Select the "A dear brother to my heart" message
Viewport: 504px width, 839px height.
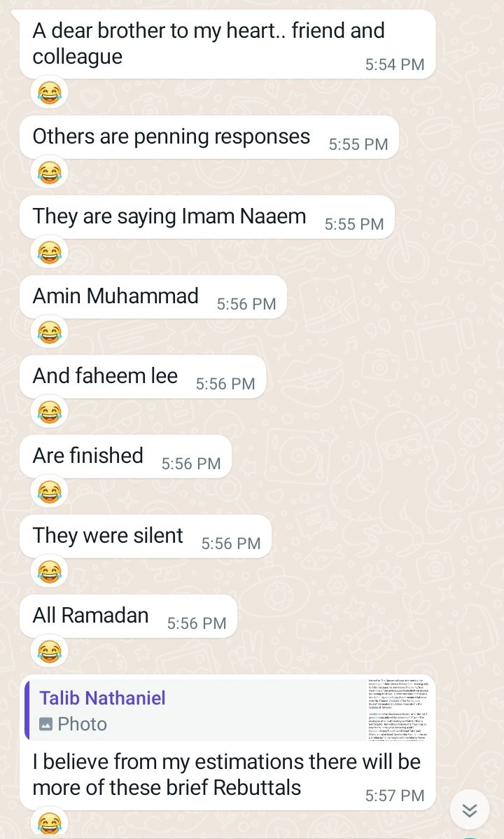click(x=227, y=44)
